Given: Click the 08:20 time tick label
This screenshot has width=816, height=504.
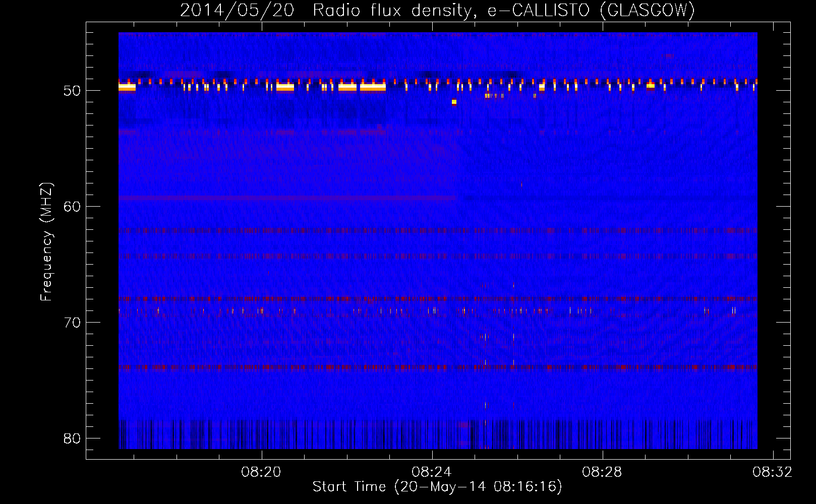Looking at the screenshot, I should coord(261,472).
